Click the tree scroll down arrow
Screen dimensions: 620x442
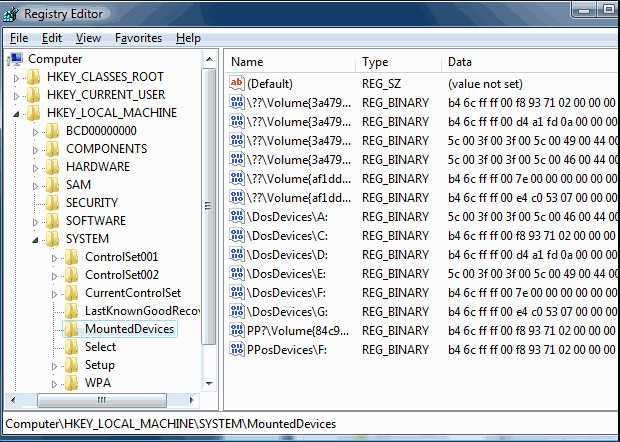(x=209, y=383)
